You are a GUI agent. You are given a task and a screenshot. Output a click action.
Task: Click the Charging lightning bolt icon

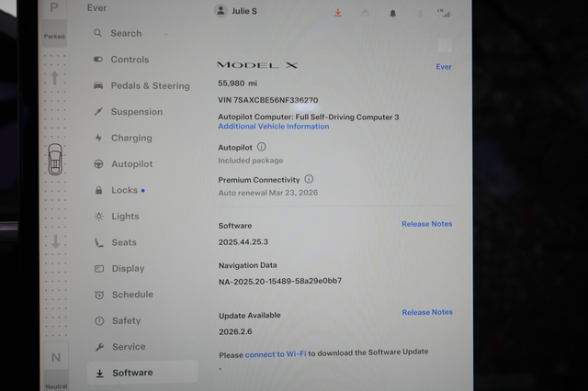(x=98, y=138)
